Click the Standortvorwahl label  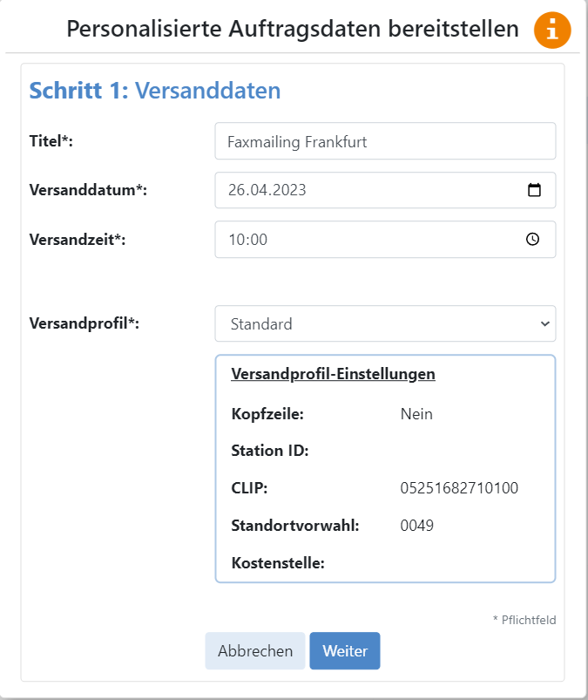coord(295,526)
